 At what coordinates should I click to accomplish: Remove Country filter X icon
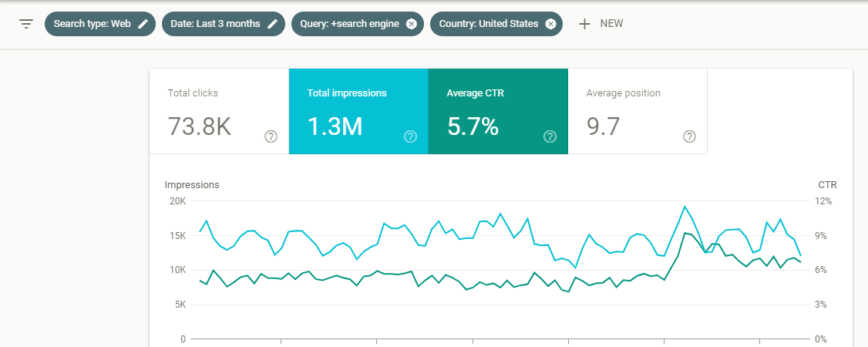(550, 24)
